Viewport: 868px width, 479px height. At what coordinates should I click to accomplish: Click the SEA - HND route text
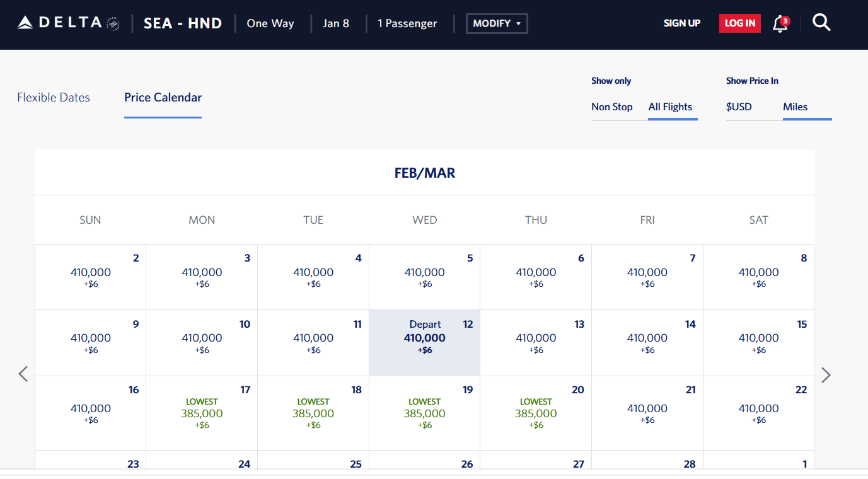tap(183, 23)
